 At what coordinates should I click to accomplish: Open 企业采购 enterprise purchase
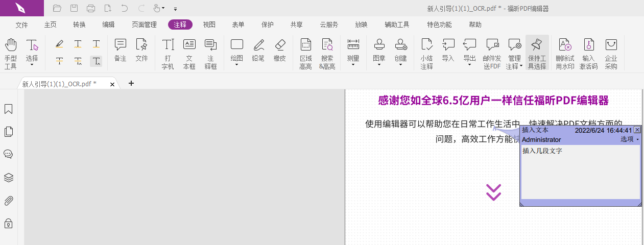[611, 53]
